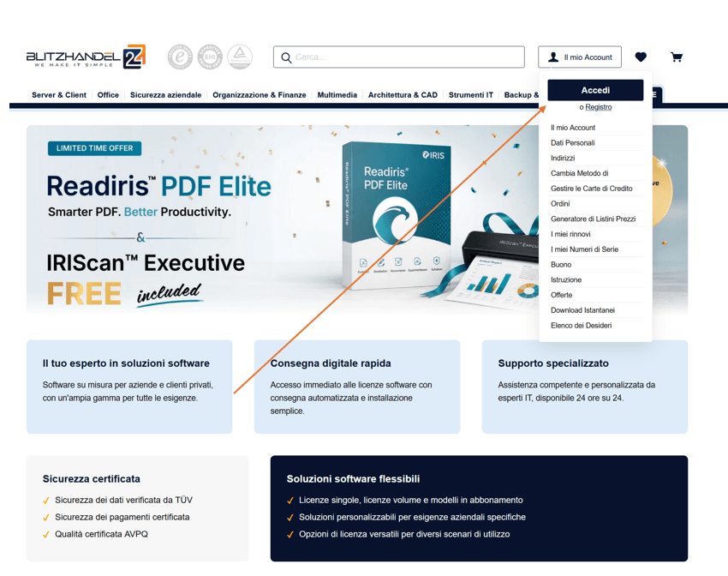Image resolution: width=728 pixels, height=576 pixels.
Task: Select Il mio Account in the dropdown list
Action: [573, 127]
